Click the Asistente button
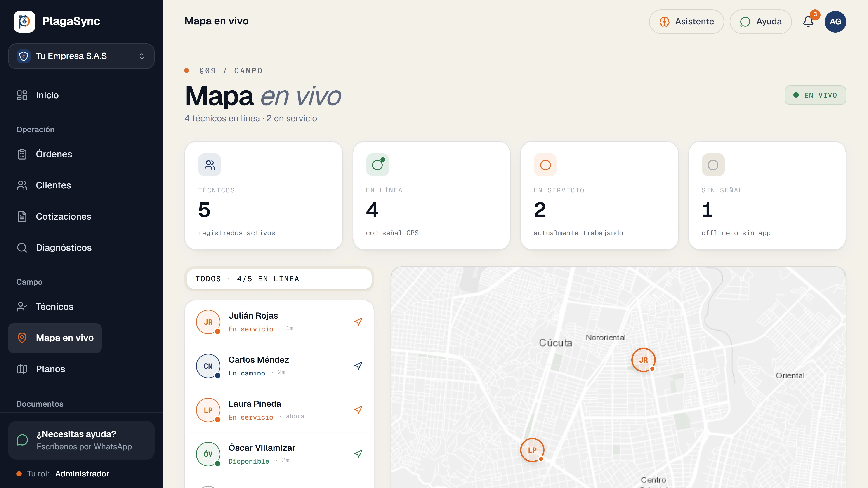The width and height of the screenshot is (868, 488). 686,21
